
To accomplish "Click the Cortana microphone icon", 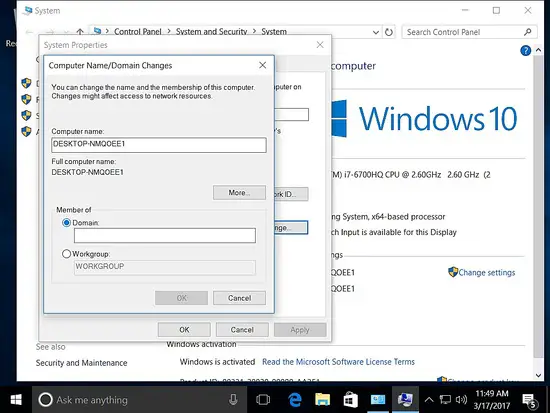I will [x=233, y=400].
